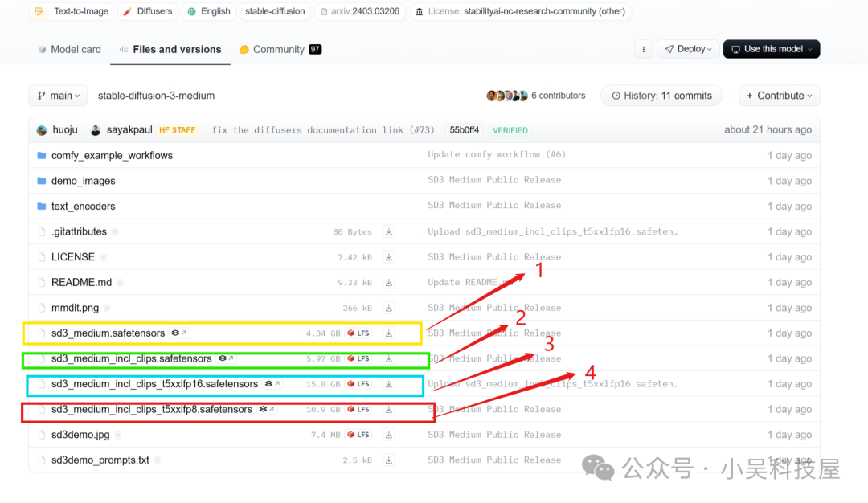Open the text_encoders folder icon
868x503 pixels.
pos(42,207)
